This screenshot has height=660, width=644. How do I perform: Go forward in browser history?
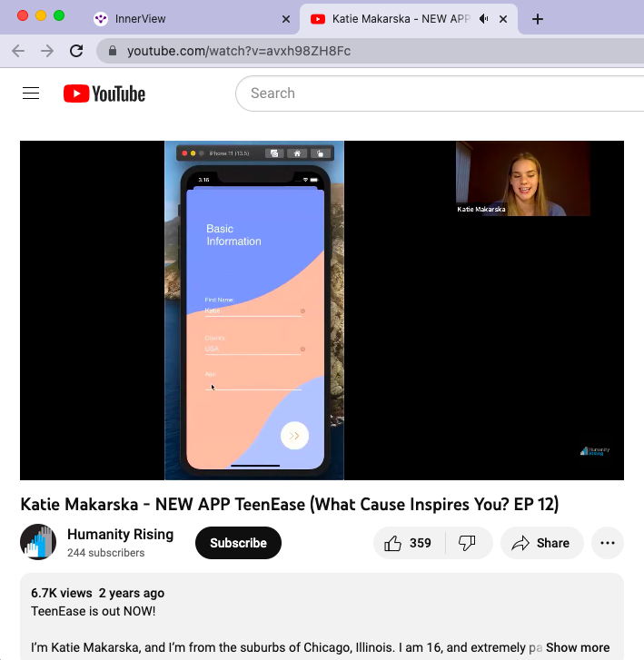47,51
